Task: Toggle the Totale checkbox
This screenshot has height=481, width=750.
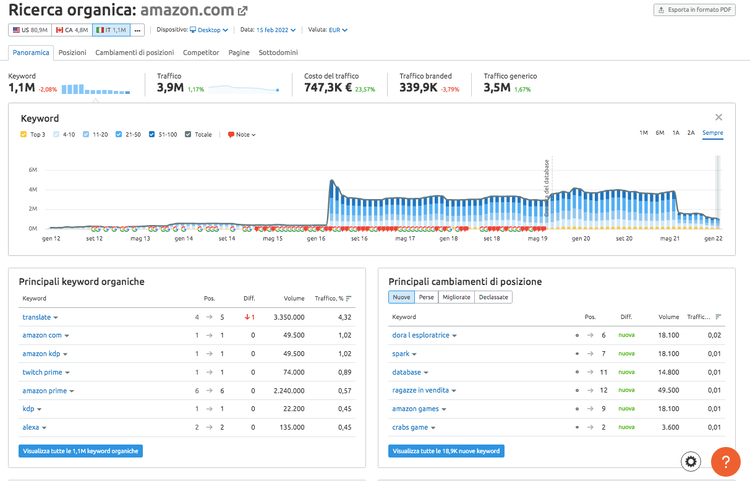Action: pyautogui.click(x=188, y=134)
